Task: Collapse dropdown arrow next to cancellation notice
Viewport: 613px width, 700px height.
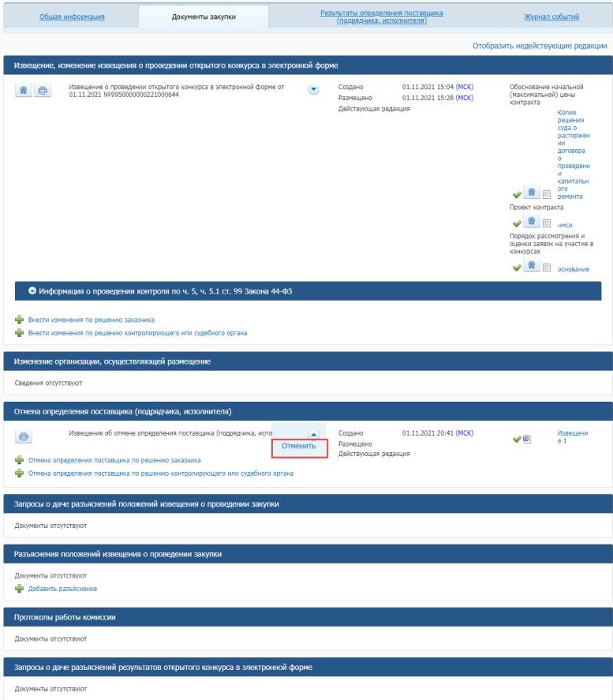Action: [314, 434]
